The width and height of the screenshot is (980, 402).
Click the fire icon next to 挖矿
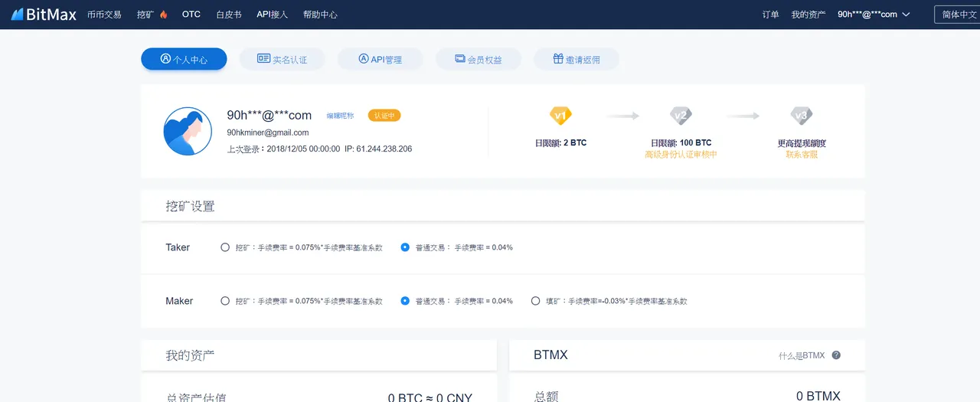pyautogui.click(x=163, y=15)
